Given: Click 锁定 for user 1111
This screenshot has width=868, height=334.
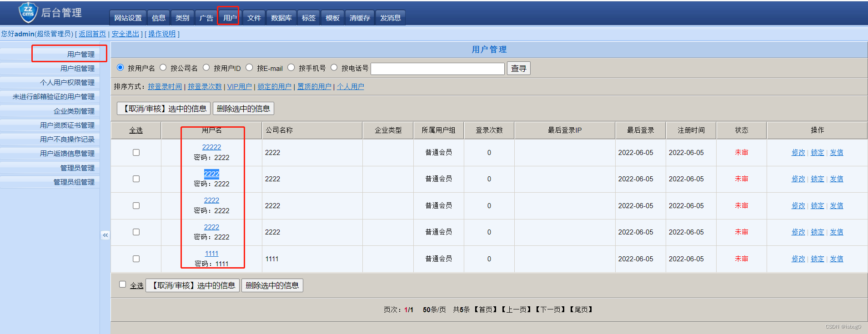Looking at the screenshot, I should [818, 259].
